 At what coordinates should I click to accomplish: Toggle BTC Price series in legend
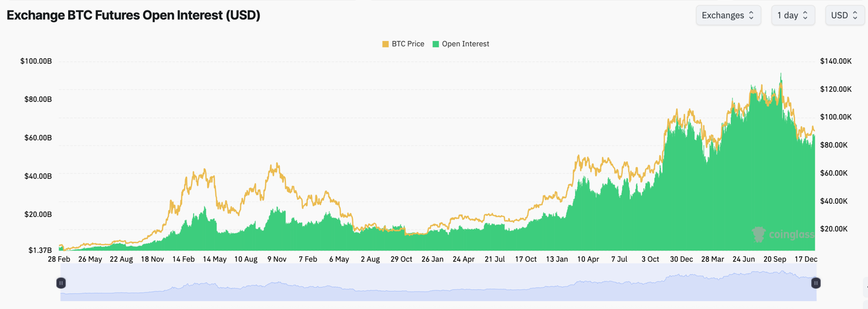[x=403, y=44]
